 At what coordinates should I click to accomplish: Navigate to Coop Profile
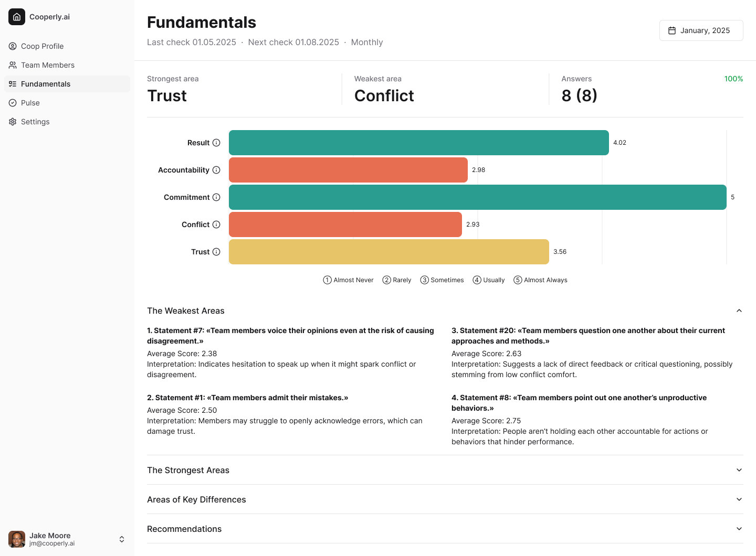click(x=42, y=46)
